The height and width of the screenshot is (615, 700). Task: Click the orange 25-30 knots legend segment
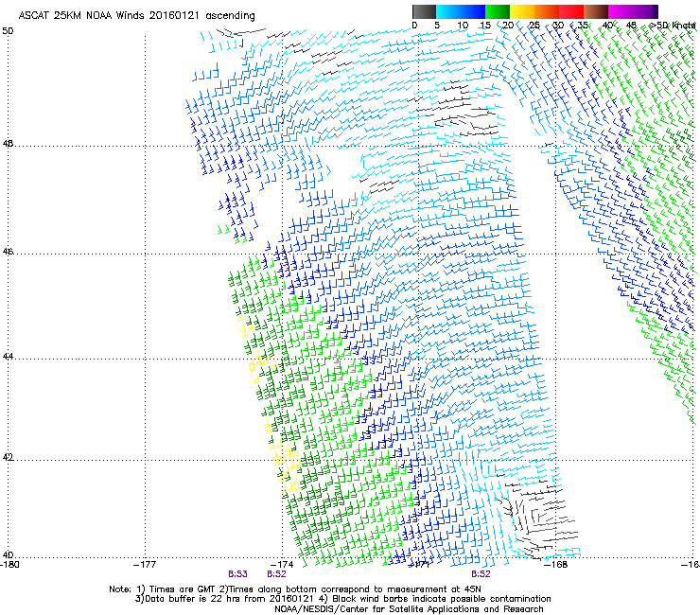tap(547, 11)
